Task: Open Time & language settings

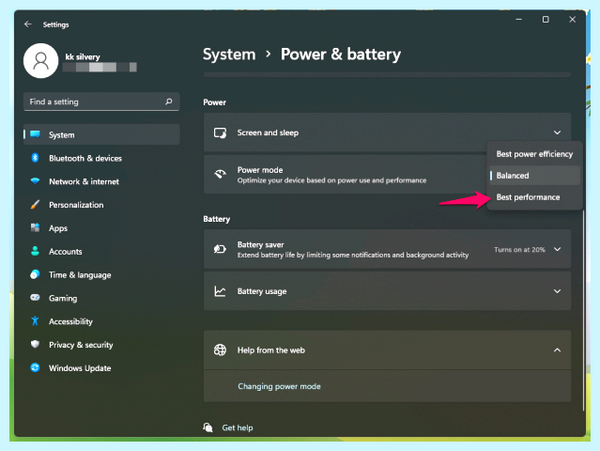Action: click(x=101, y=275)
